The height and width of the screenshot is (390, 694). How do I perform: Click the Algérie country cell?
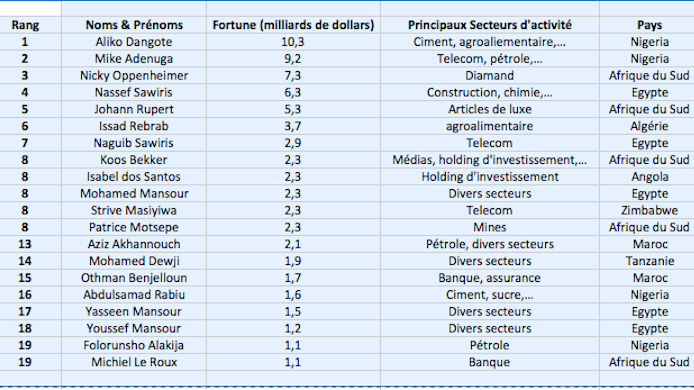point(649,126)
